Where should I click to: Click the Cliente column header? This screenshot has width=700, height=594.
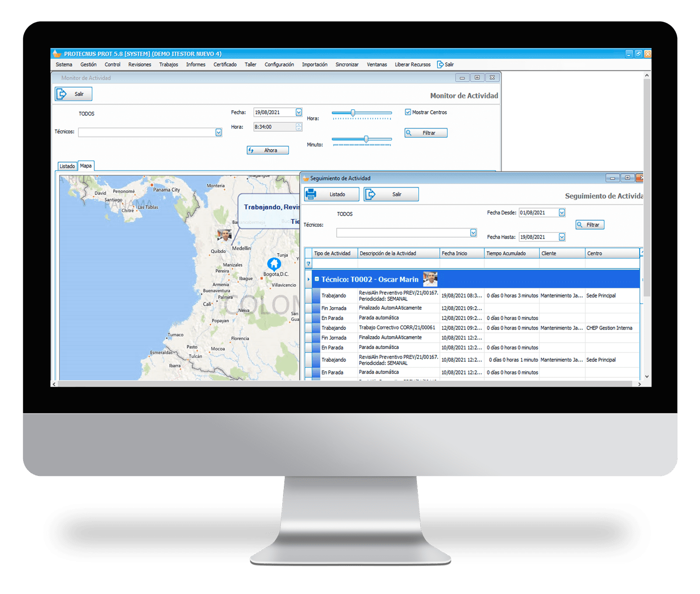(562, 253)
